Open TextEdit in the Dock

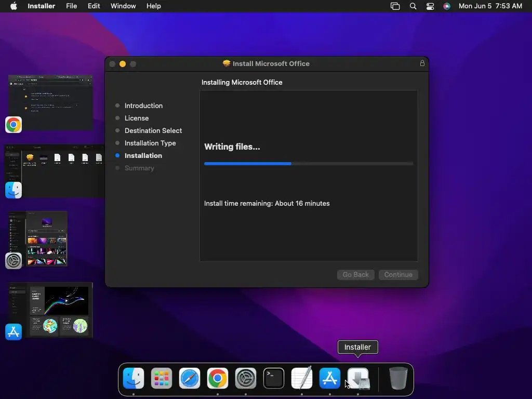pyautogui.click(x=302, y=378)
